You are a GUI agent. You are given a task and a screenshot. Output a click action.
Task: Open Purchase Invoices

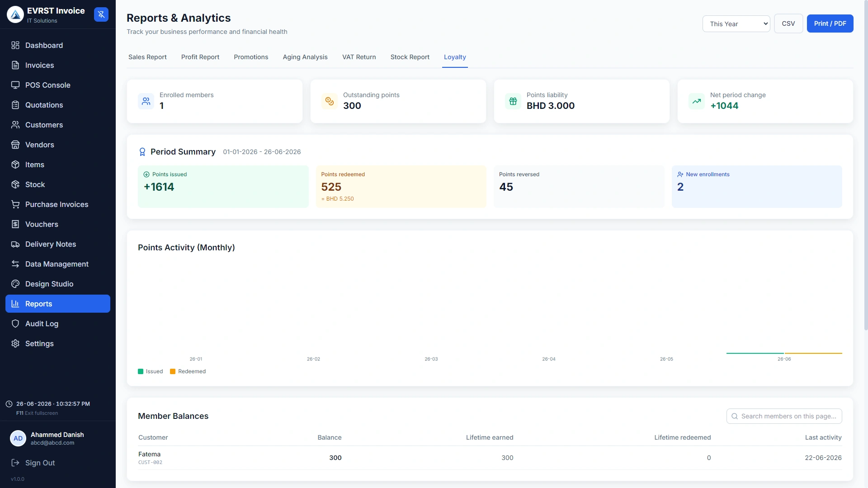click(58, 204)
